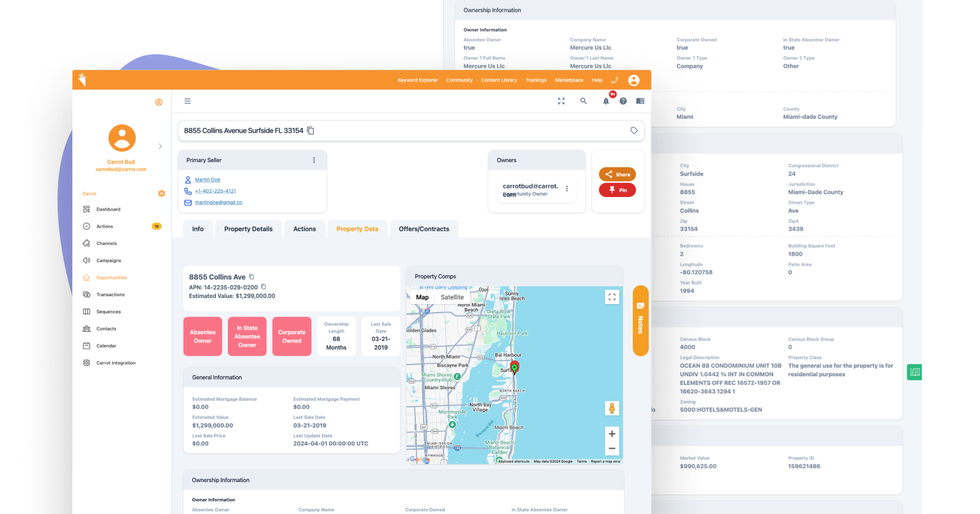Open Primary Seller three-dot menu
Viewport: 980px width, 514px height.
(x=314, y=160)
